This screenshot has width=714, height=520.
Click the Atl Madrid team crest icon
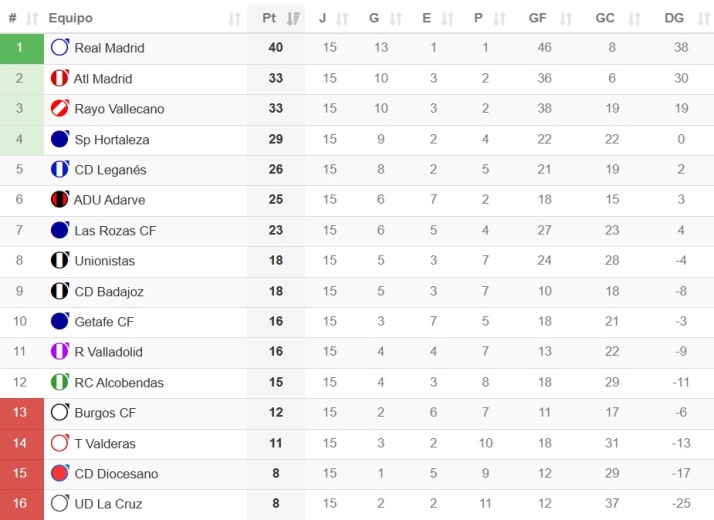pyautogui.click(x=60, y=78)
